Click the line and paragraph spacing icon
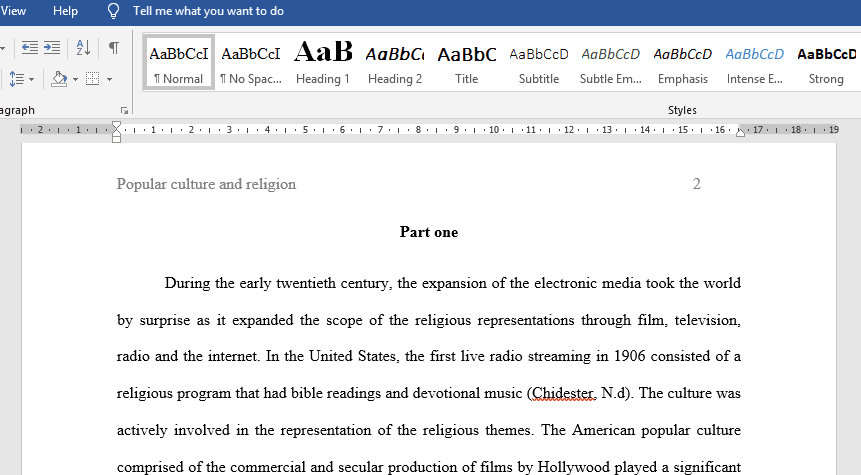The image size is (861, 475). click(x=16, y=79)
